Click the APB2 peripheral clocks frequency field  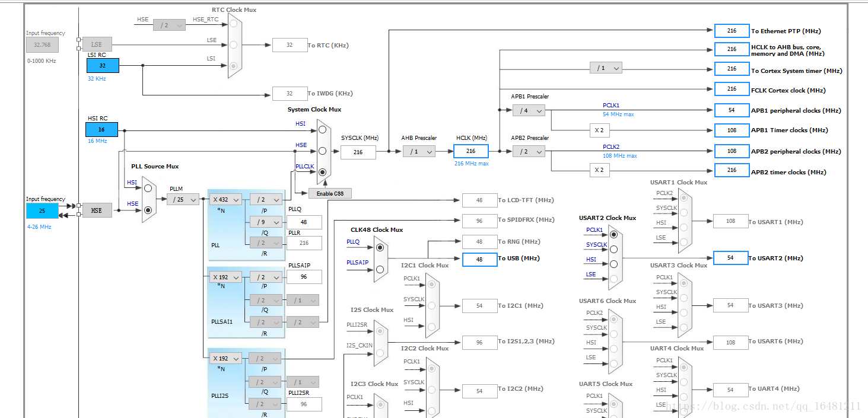point(732,151)
